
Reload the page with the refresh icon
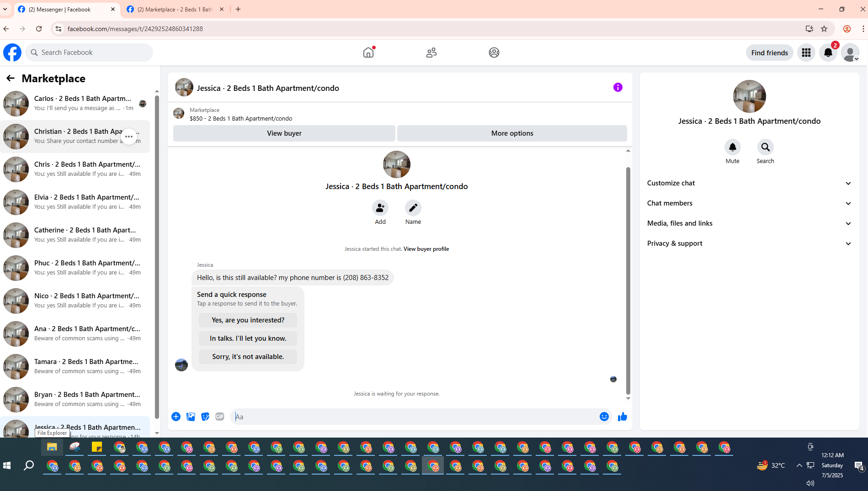coord(39,29)
